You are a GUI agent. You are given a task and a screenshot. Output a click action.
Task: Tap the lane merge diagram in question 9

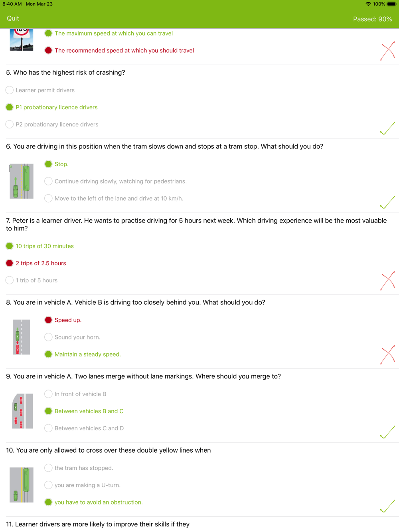point(22,411)
